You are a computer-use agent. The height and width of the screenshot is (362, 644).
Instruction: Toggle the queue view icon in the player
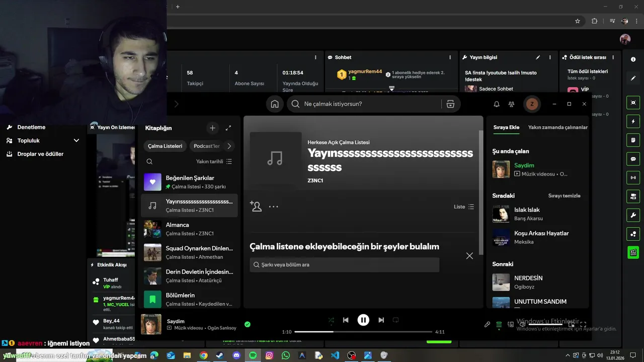[499, 325]
